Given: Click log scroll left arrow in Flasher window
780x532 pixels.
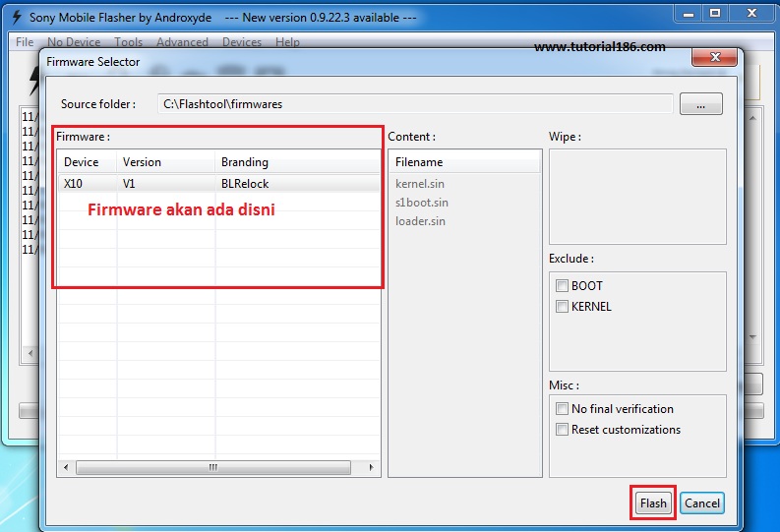Looking at the screenshot, I should (x=30, y=353).
